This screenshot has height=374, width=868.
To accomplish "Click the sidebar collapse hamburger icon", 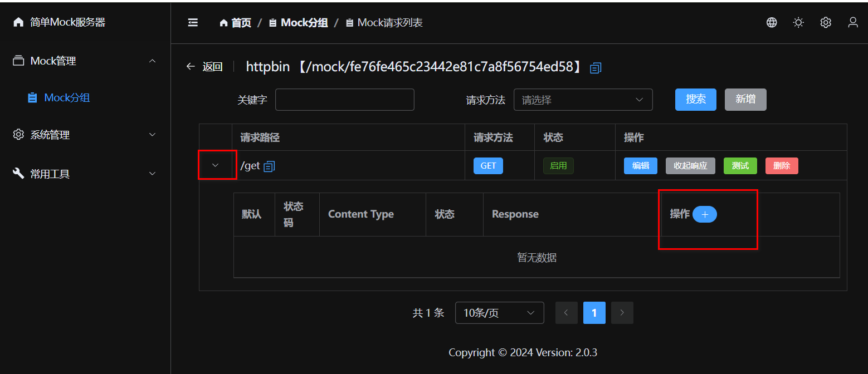I will point(193,23).
